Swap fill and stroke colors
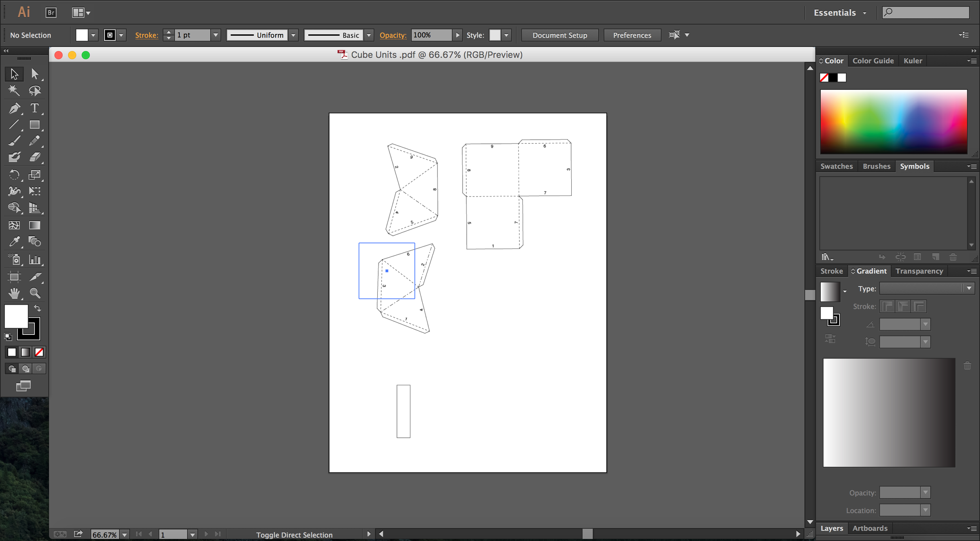This screenshot has width=980, height=541. point(37,308)
